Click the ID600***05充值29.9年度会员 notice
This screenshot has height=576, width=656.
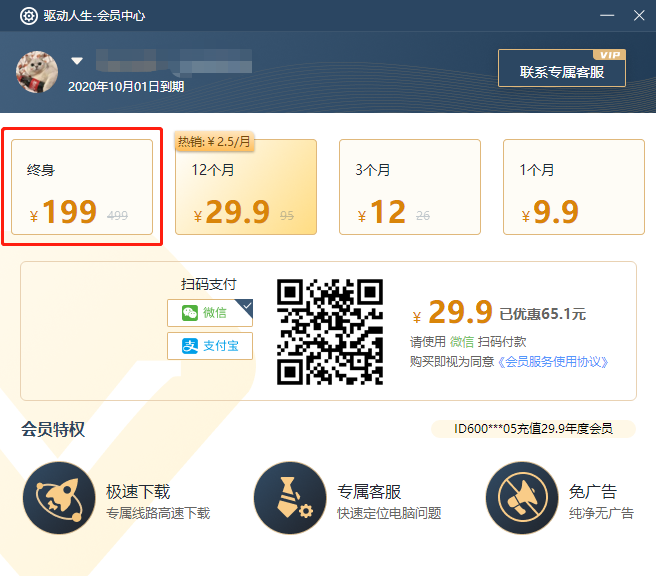pos(533,429)
